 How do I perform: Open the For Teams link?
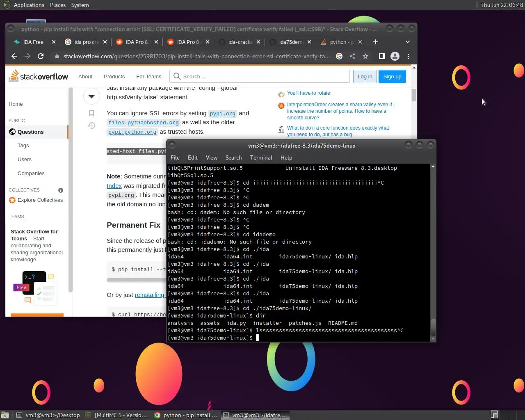point(149,76)
